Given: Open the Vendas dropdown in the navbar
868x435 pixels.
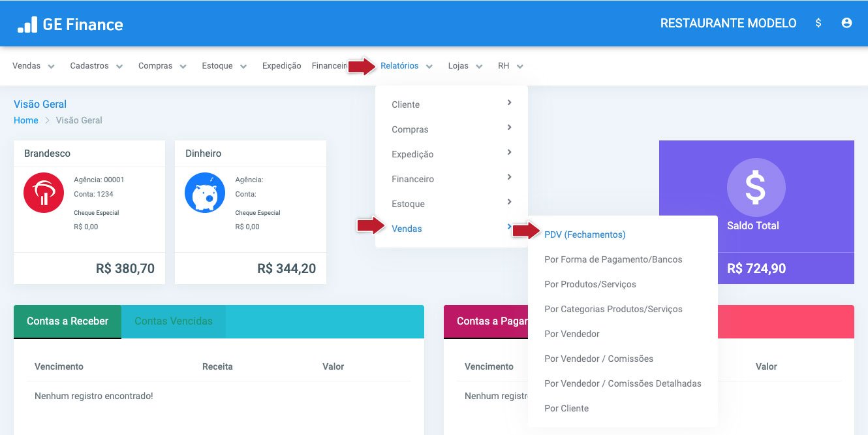Looking at the screenshot, I should pos(34,66).
